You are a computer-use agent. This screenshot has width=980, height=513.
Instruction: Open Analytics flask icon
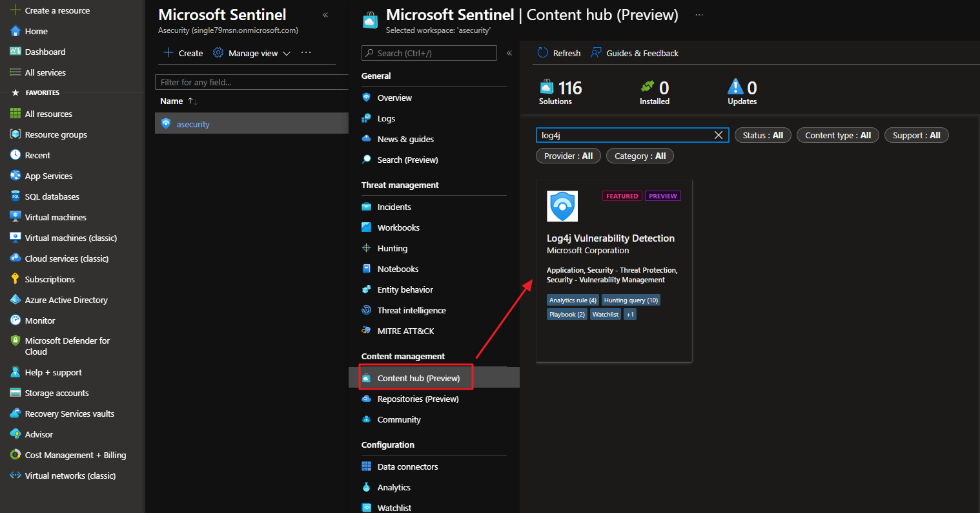point(367,487)
